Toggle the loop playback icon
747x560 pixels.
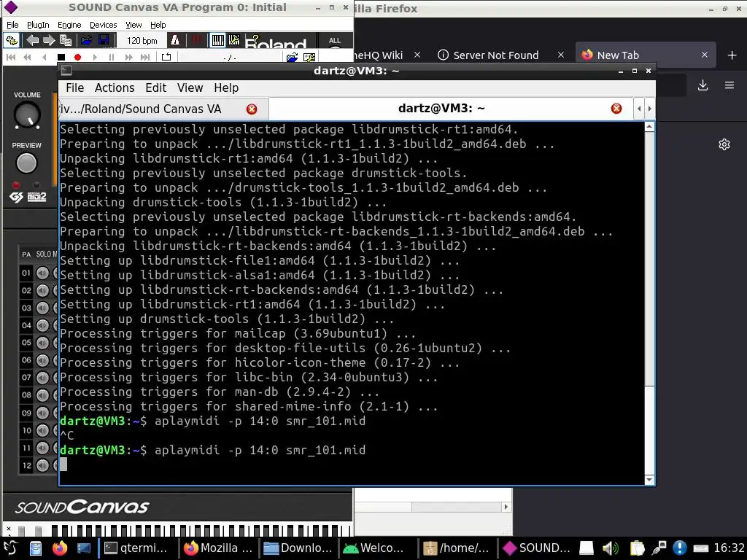point(166,57)
